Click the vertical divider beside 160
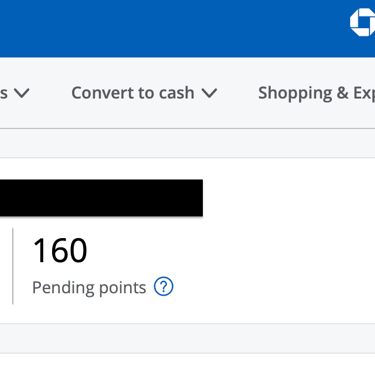The image size is (375, 366). pyautogui.click(x=13, y=266)
